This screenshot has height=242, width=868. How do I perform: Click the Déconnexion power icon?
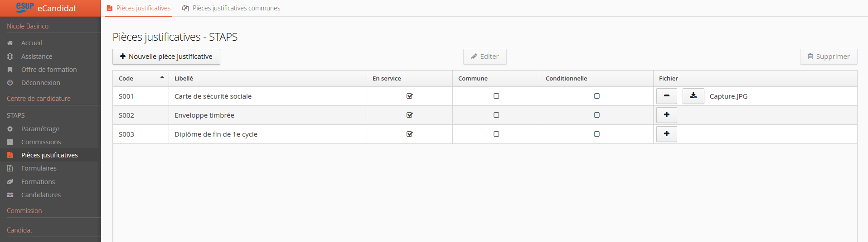pos(10,83)
